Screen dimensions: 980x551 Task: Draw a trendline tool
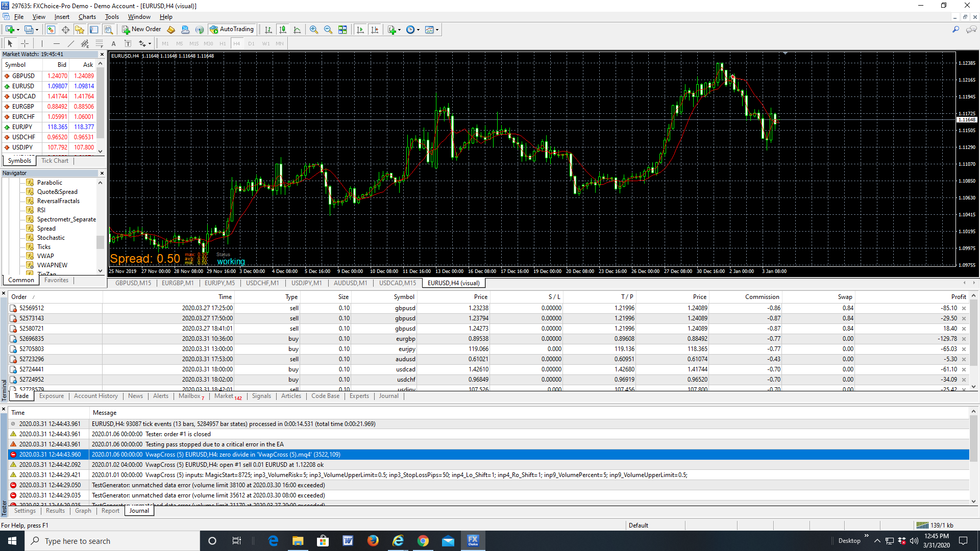[x=71, y=43]
